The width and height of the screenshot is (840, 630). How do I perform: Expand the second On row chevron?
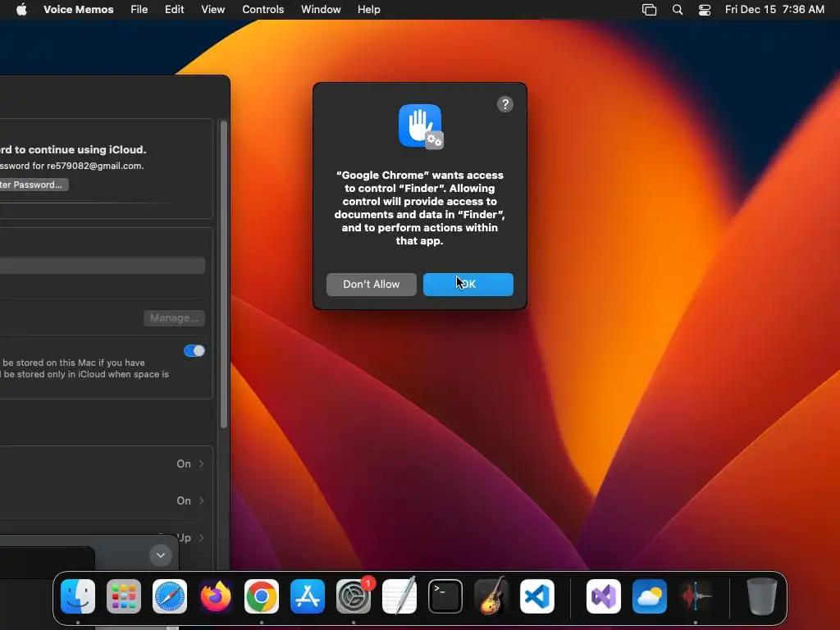[x=202, y=501]
